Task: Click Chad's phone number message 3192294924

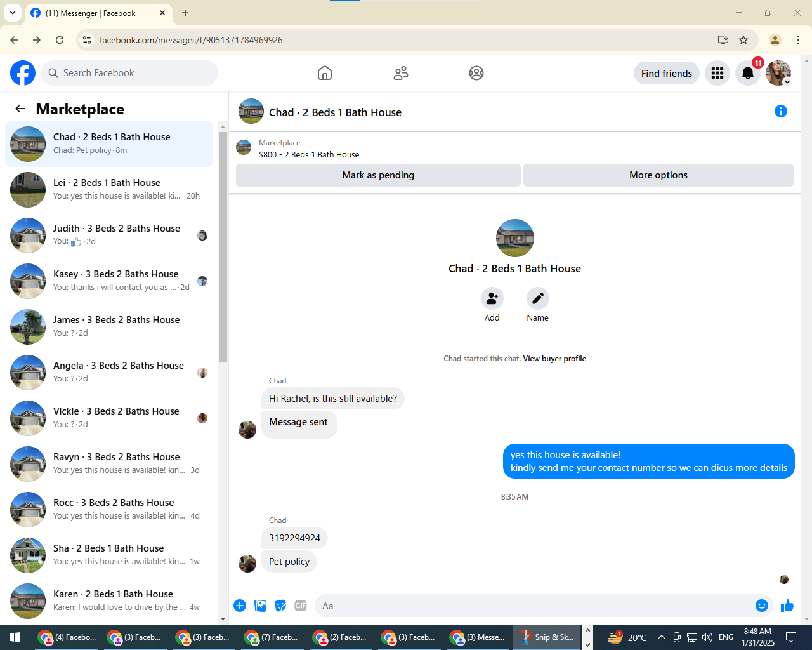Action: pos(294,538)
